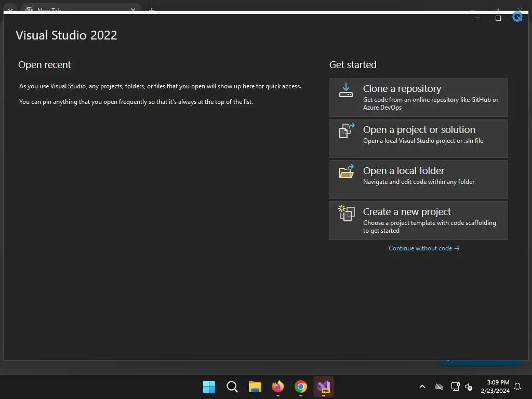Select Open a project or solution
532x399 pixels.
tap(418, 138)
